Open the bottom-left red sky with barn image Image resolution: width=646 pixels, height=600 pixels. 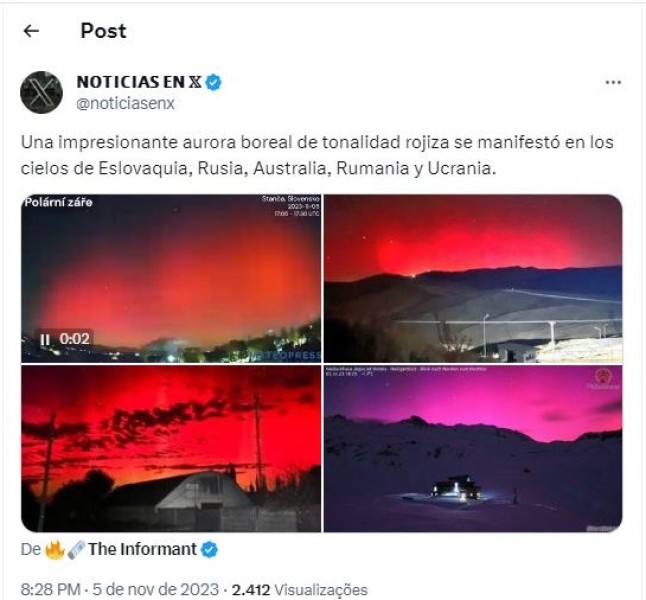[171, 449]
